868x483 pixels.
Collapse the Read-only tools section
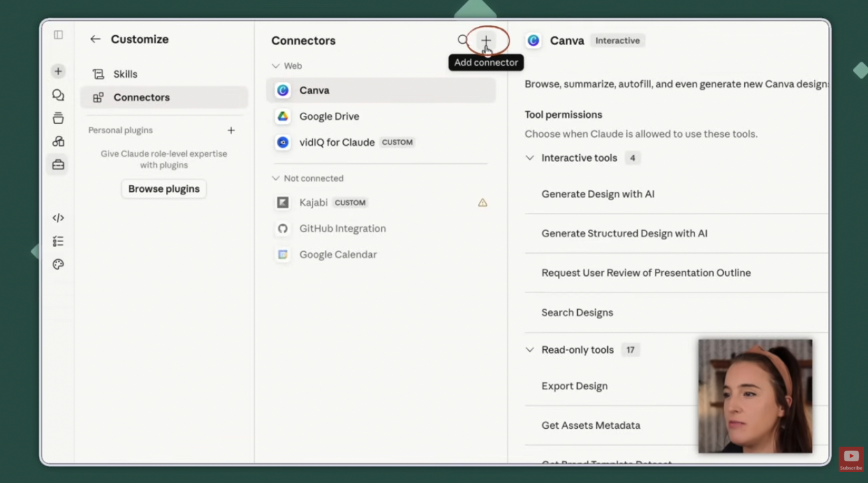coord(530,350)
